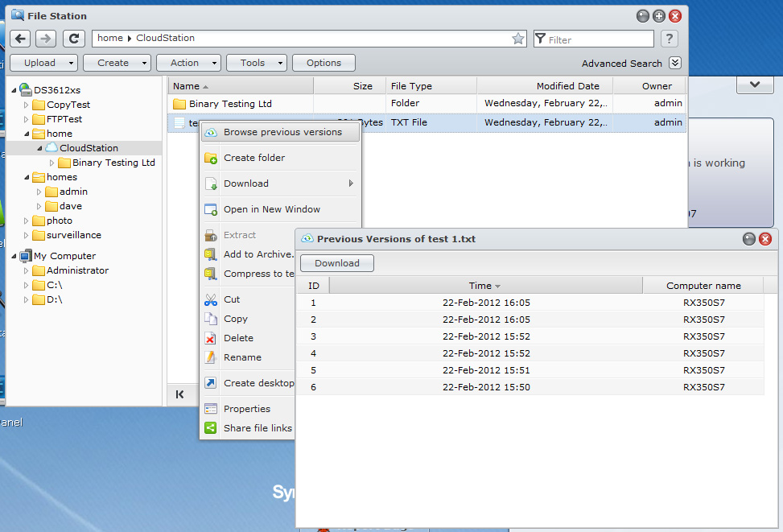783x532 pixels.
Task: Click the Options button
Action: click(x=324, y=63)
